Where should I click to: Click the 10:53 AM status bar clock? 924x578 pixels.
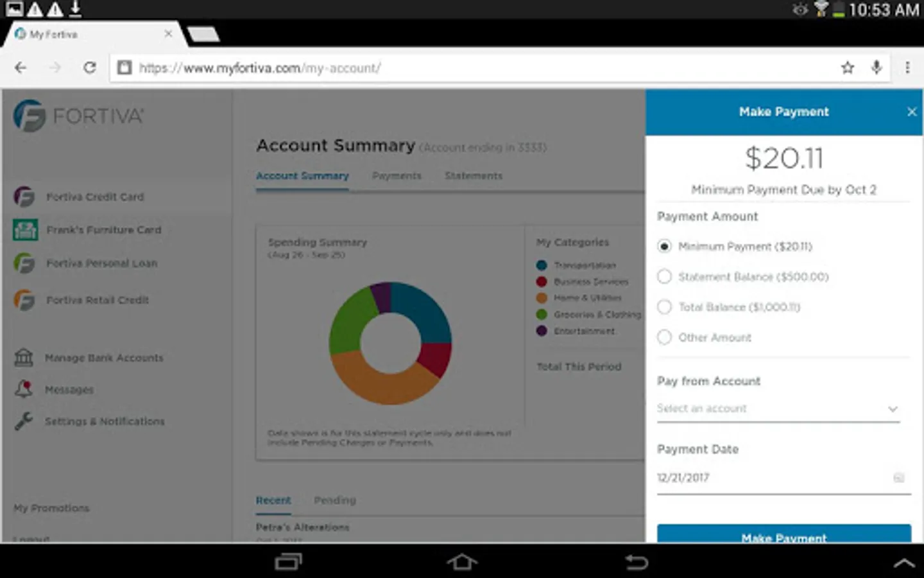pyautogui.click(x=884, y=10)
